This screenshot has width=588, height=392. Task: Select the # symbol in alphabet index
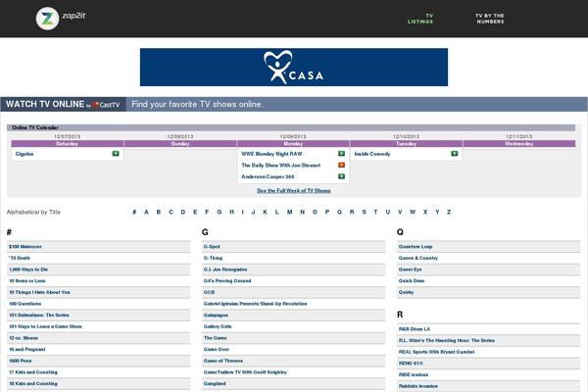(x=133, y=211)
